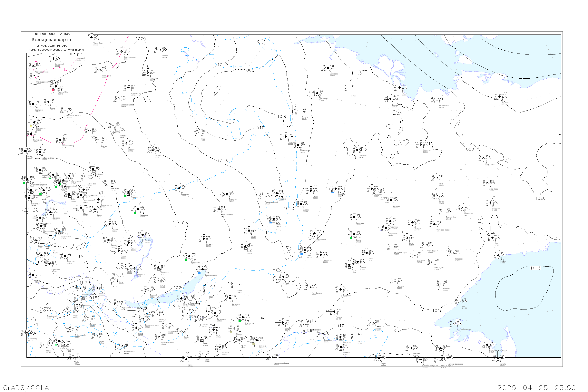
Task: Click the Колпашево filled station circle
Action: pos(34,122)
